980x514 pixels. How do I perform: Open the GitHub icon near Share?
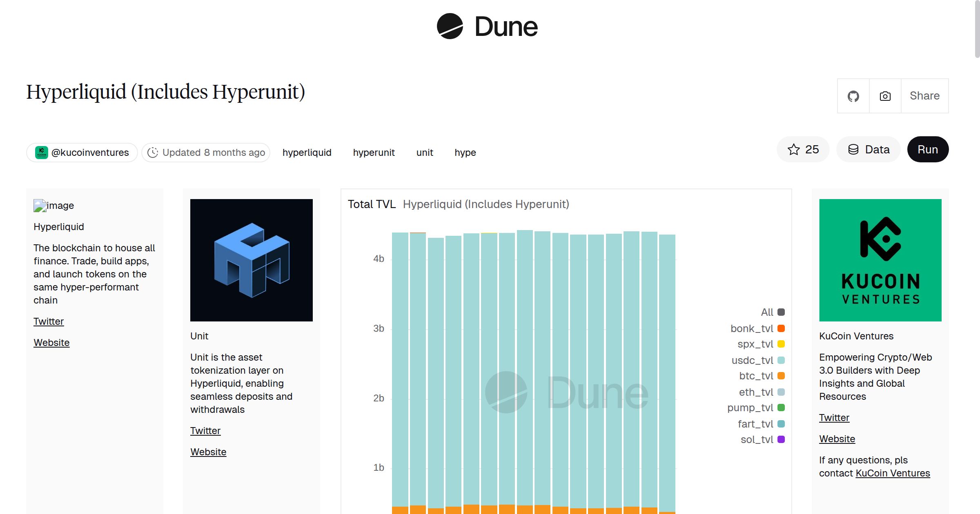coord(853,96)
